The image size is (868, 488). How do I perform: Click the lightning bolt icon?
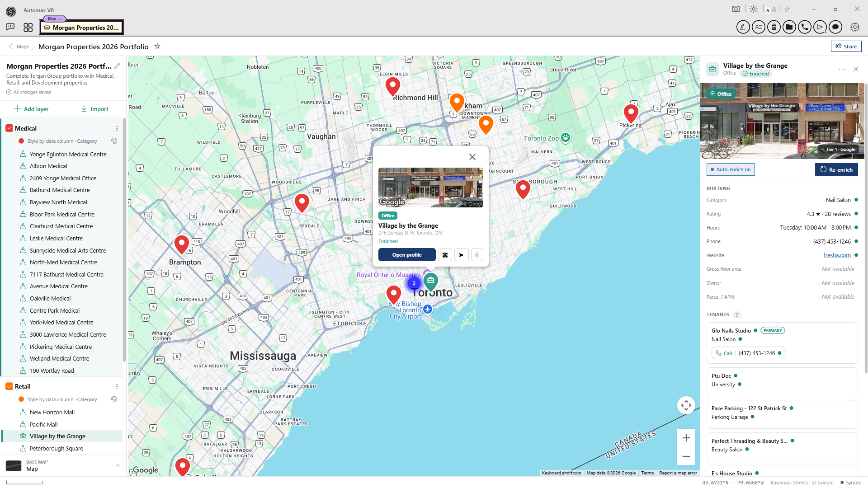787,9
